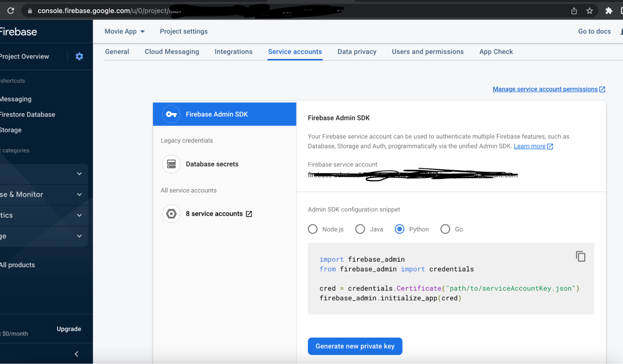Select the Go radio option
Viewport: 623px width, 364px height.
[445, 229]
